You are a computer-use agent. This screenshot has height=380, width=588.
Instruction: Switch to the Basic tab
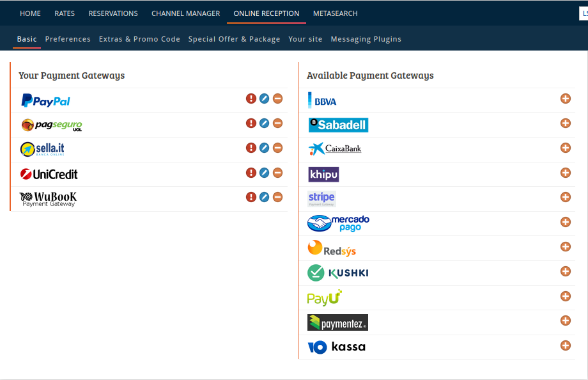coord(27,39)
